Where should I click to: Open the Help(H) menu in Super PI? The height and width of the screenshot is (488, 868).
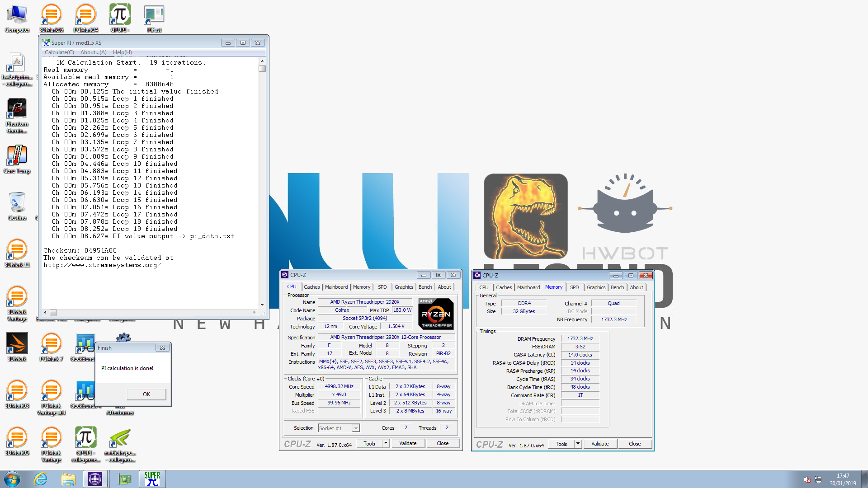click(x=122, y=52)
